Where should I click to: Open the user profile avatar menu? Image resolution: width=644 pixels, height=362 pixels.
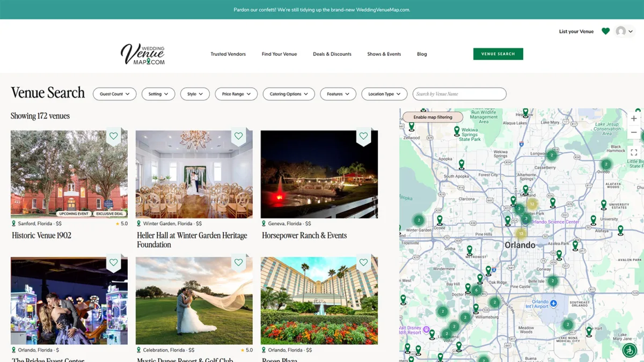[x=624, y=32]
